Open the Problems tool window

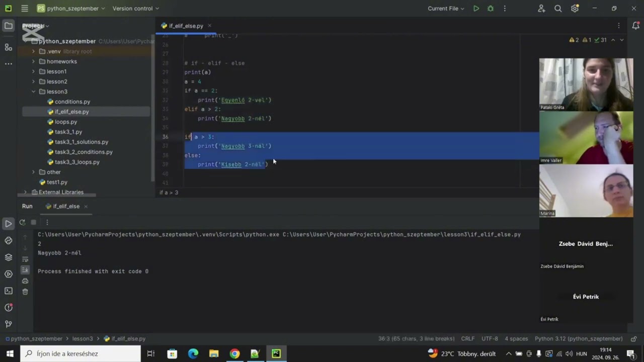click(9, 307)
